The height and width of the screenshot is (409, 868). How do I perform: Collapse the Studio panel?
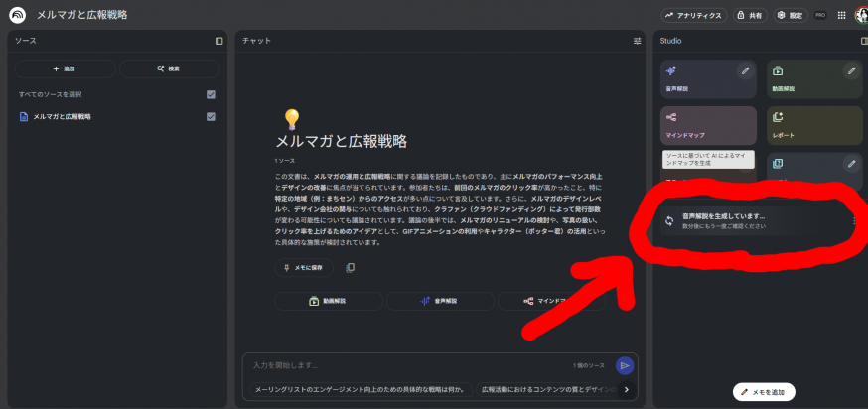click(863, 41)
